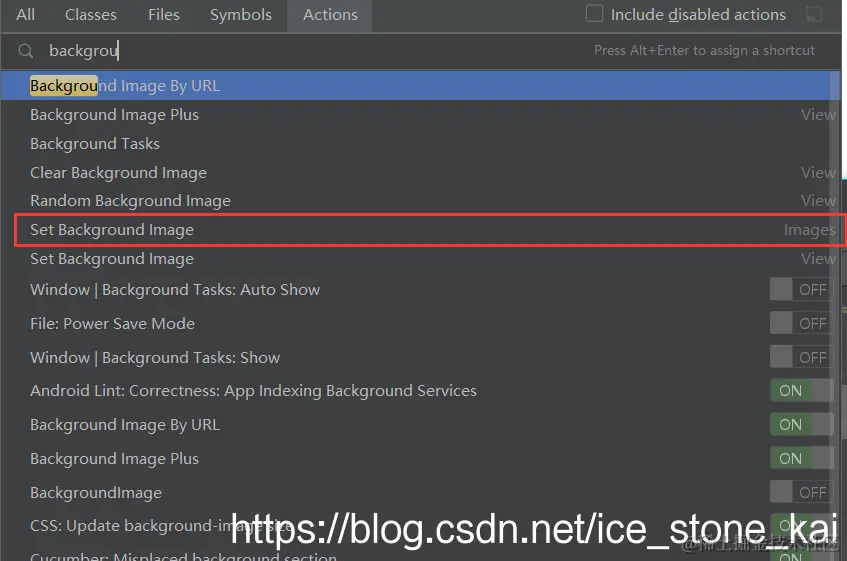
Task: Select Set Background Image labeled Images
Action: [427, 230]
